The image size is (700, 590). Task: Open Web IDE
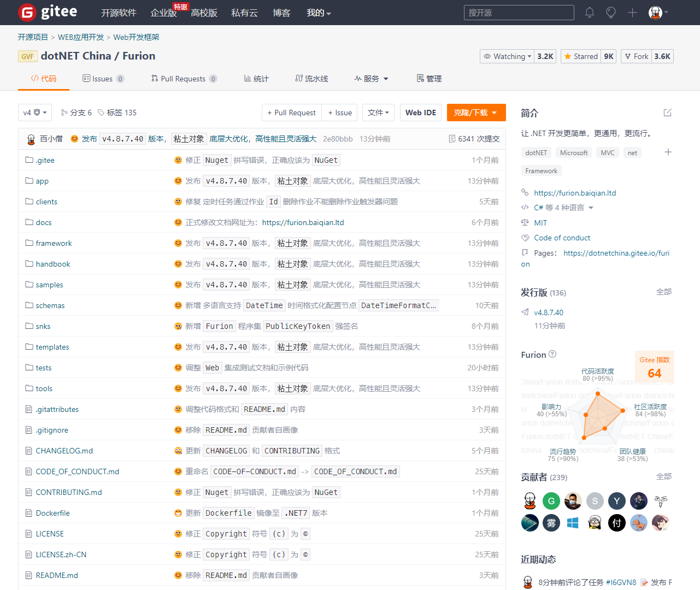pyautogui.click(x=421, y=113)
